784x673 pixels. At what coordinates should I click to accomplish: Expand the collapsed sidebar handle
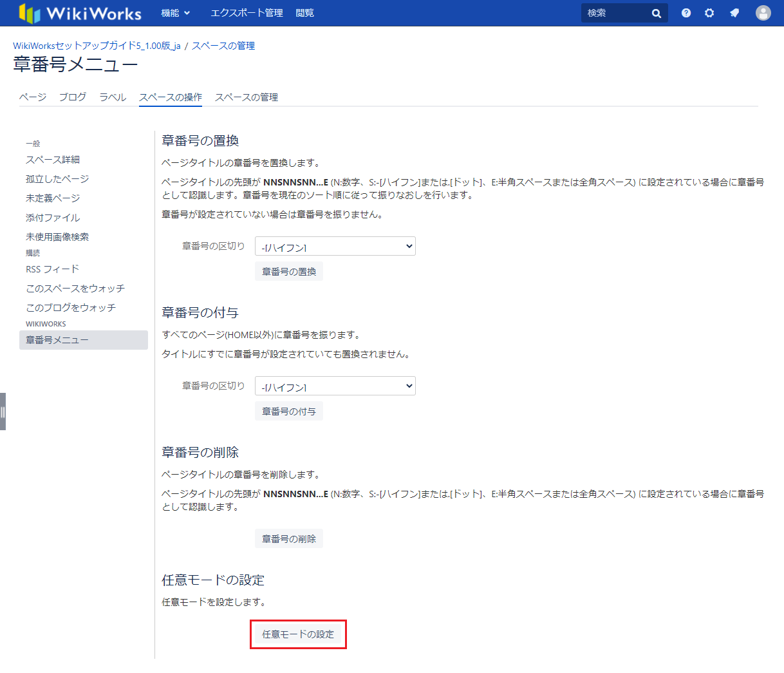3,412
